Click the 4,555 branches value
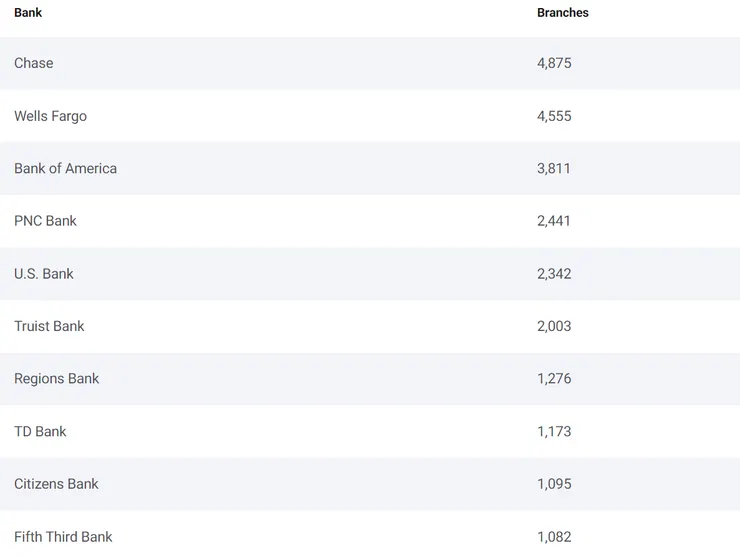Image resolution: width=740 pixels, height=556 pixels. [554, 116]
